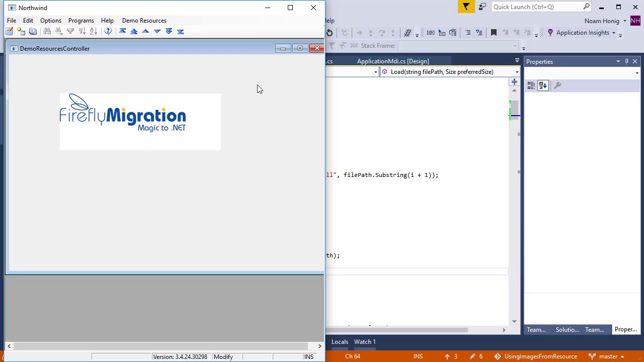Viewport: 644px width, 362px height.
Task: Close the Properties panel
Action: point(635,61)
